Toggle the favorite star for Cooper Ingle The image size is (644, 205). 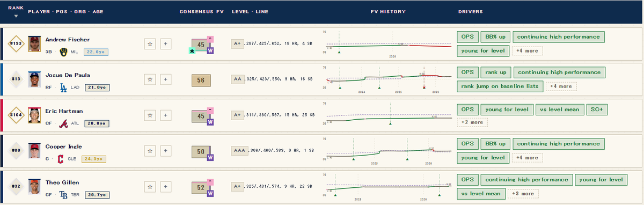(150, 151)
